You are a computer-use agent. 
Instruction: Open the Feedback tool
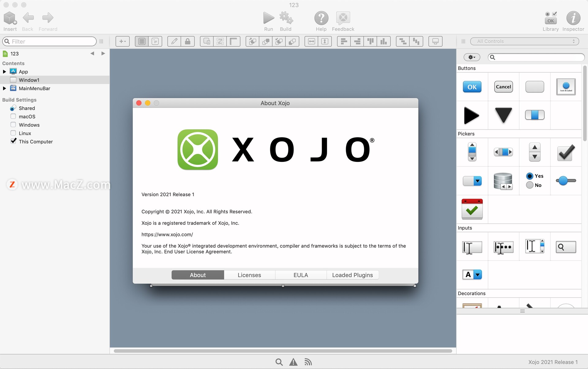click(343, 18)
